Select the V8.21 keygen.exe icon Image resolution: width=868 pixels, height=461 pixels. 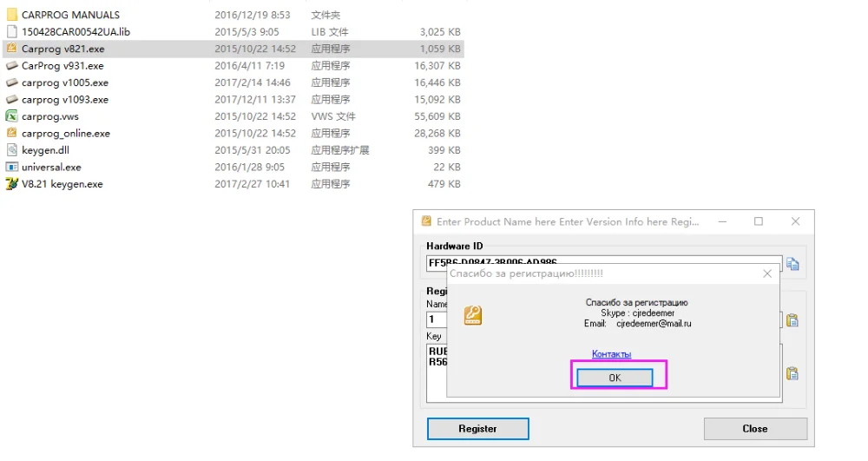(11, 184)
